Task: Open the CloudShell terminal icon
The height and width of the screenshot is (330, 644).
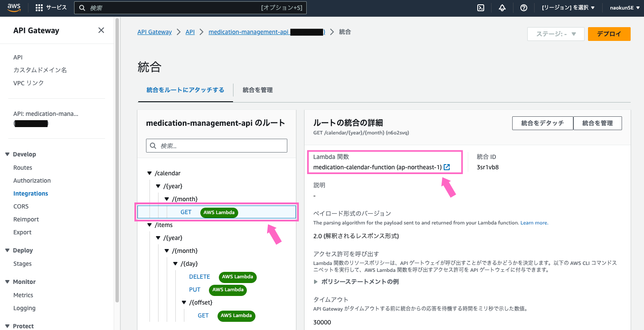Action: 481,8
